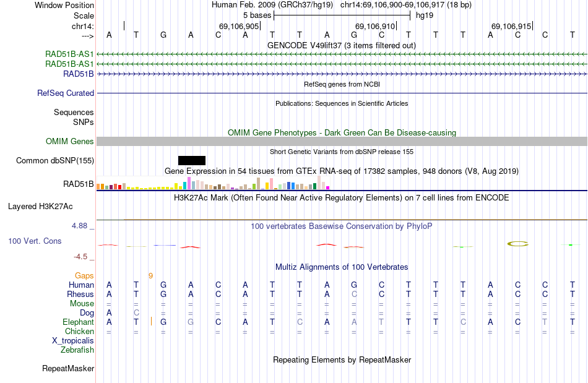Click the large olive C in PhyloP track
Viewport: 588px width, 383px height.
click(x=517, y=244)
